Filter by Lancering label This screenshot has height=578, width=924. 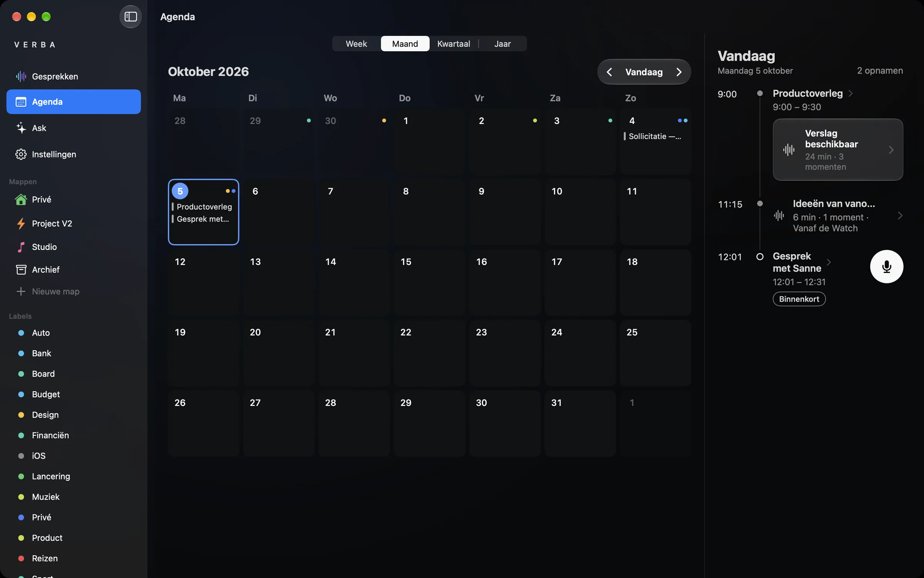pyautogui.click(x=74, y=476)
